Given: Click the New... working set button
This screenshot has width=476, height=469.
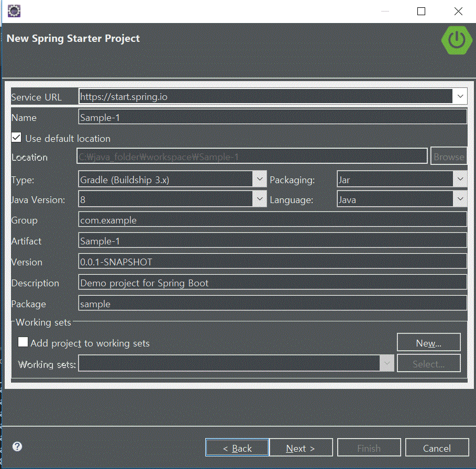Looking at the screenshot, I should pos(429,342).
